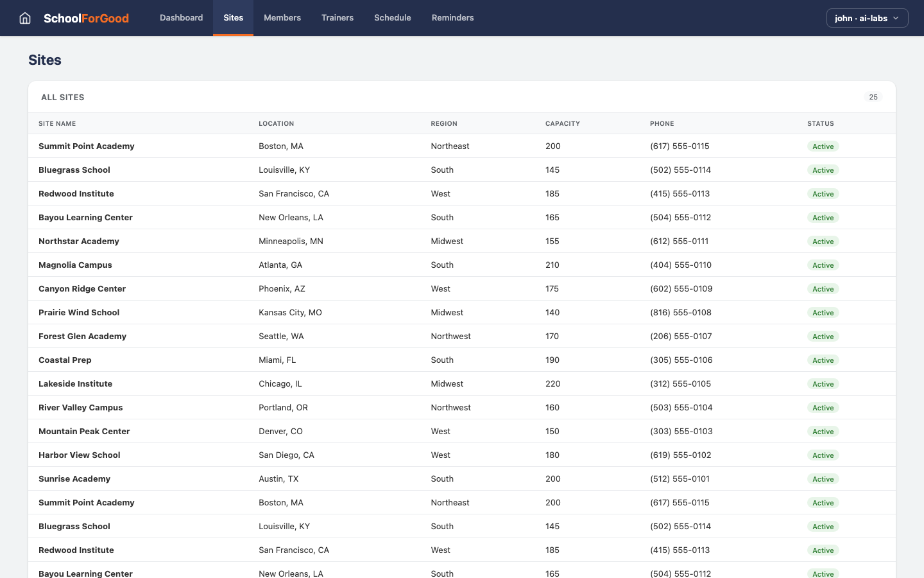The width and height of the screenshot is (924, 578).
Task: Go to the Trainers page
Action: click(338, 18)
